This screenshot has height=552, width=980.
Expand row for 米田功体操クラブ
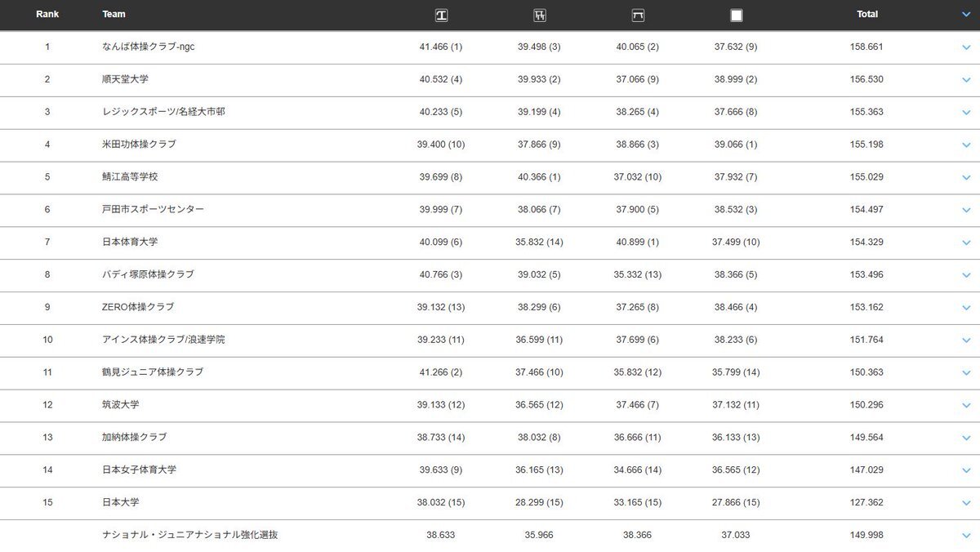coord(966,145)
